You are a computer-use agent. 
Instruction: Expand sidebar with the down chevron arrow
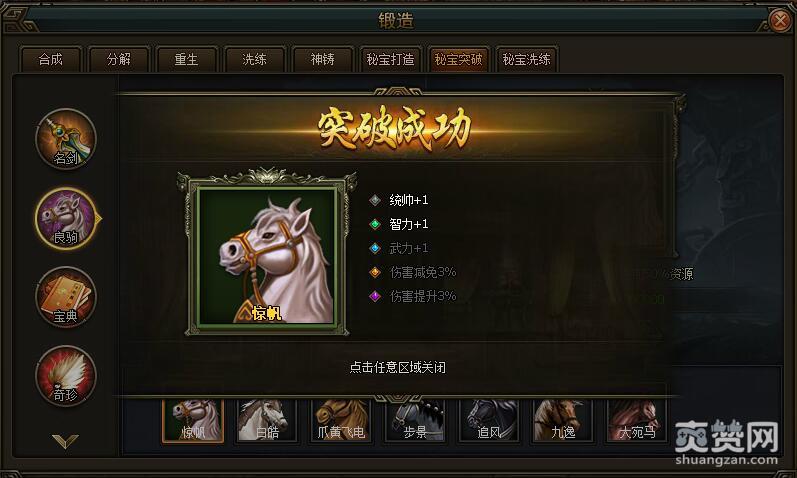coord(65,440)
